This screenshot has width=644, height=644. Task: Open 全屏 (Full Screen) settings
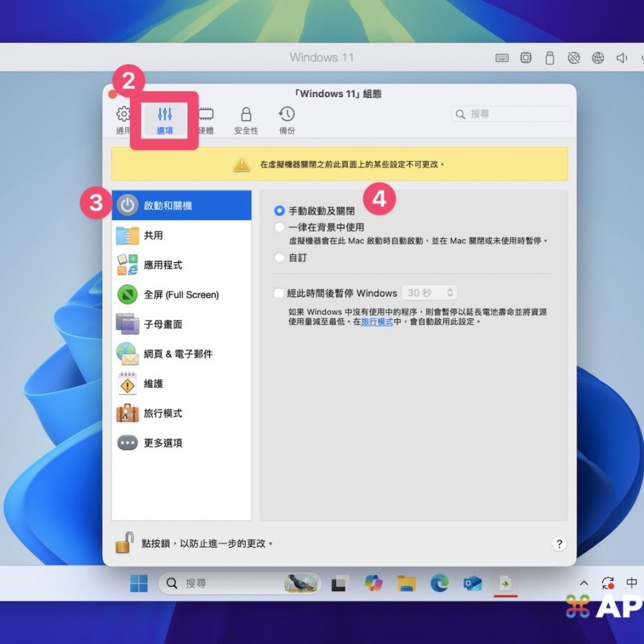180,294
